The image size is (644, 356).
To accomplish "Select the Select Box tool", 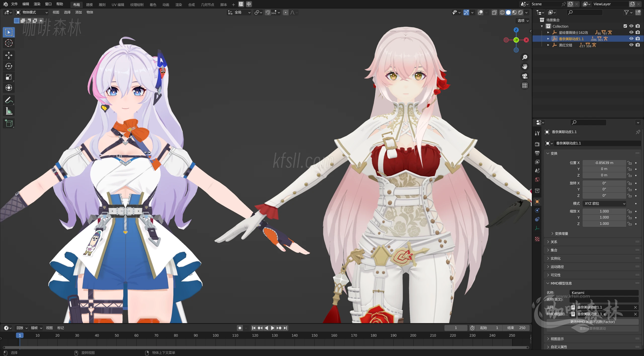I will pos(9,32).
